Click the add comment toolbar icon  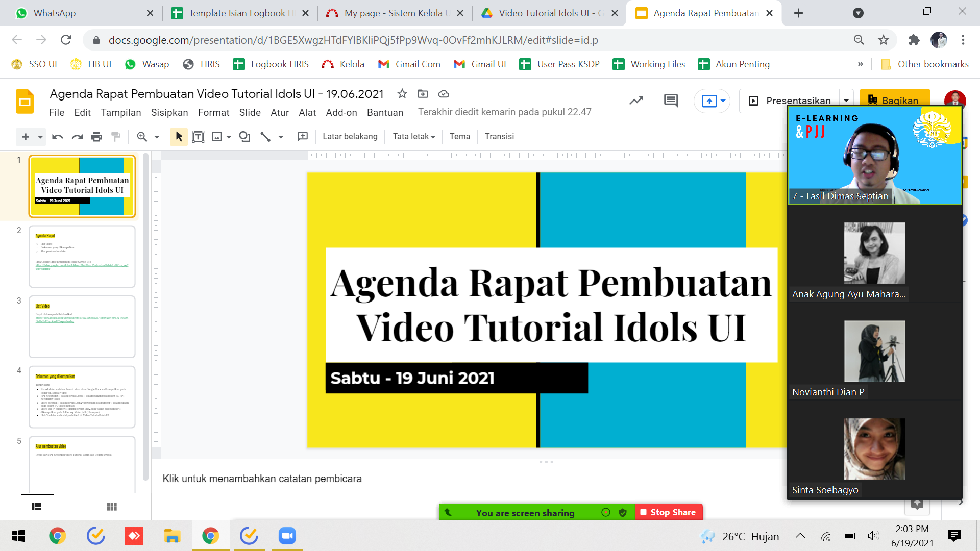[x=303, y=137]
